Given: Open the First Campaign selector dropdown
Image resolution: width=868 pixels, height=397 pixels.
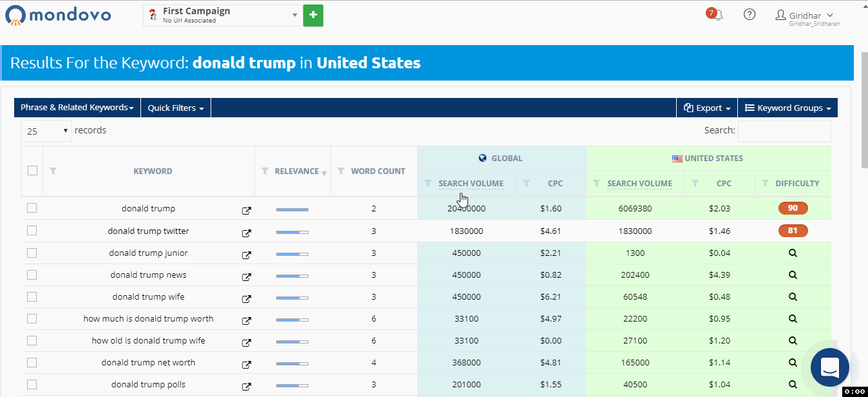Looking at the screenshot, I should [x=223, y=15].
